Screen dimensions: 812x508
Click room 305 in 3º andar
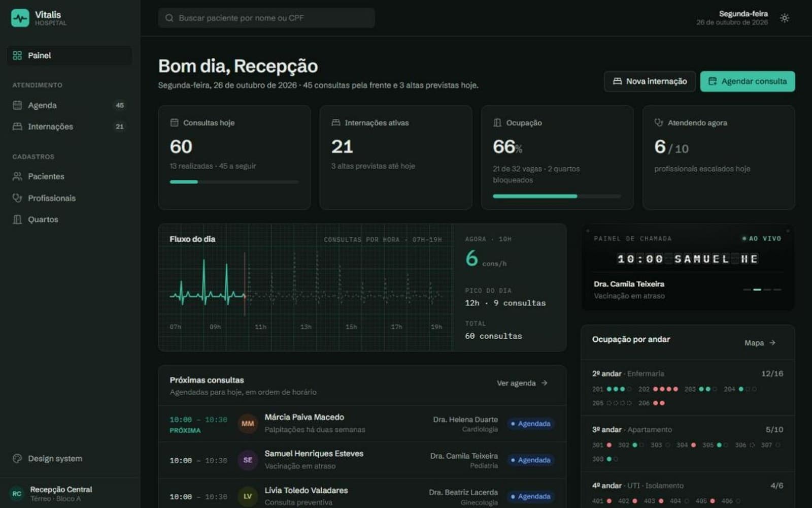[x=716, y=445]
